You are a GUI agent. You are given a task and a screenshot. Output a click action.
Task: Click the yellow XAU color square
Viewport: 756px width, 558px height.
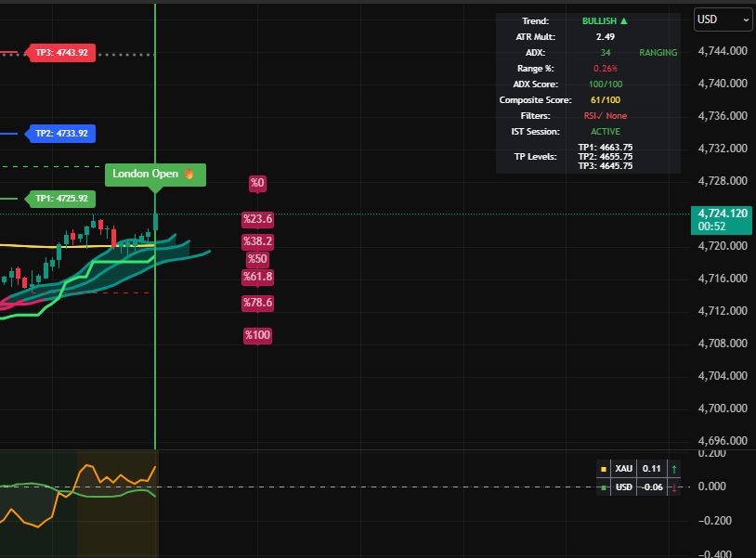(604, 469)
